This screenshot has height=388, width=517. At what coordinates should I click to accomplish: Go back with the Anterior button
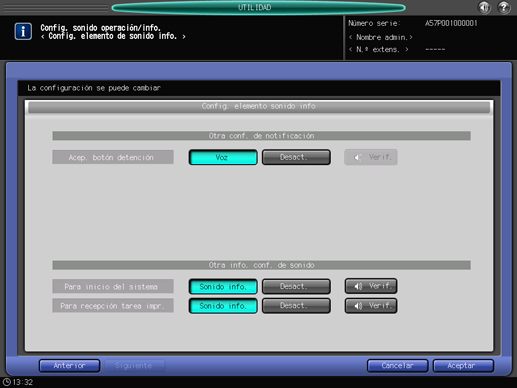pos(69,366)
